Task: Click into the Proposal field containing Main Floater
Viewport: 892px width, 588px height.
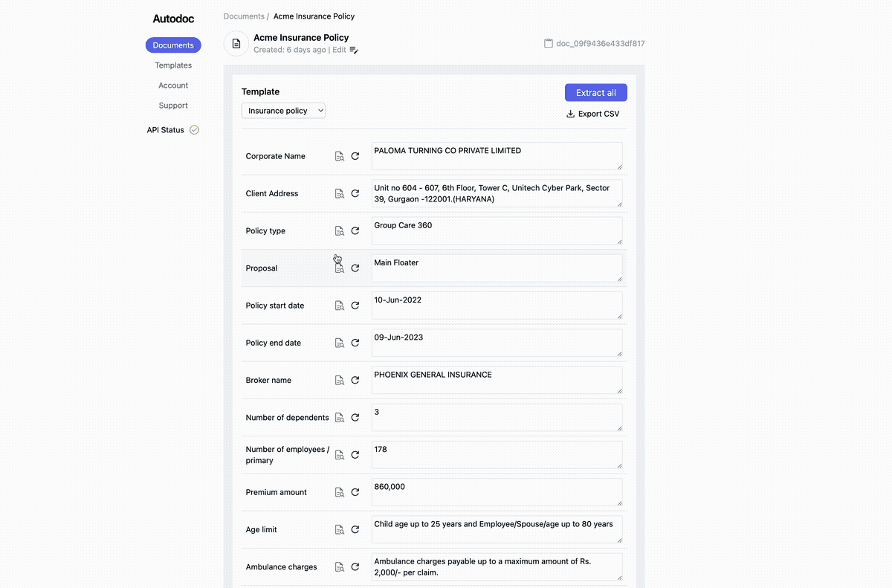Action: (497, 268)
